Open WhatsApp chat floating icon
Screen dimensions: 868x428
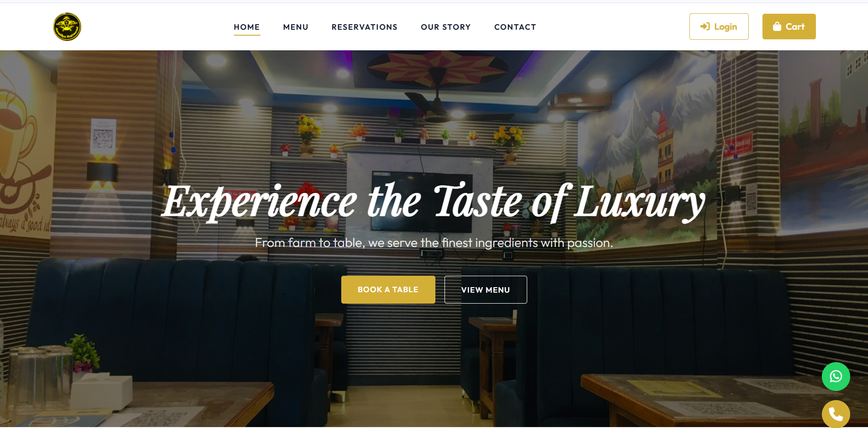pos(836,376)
